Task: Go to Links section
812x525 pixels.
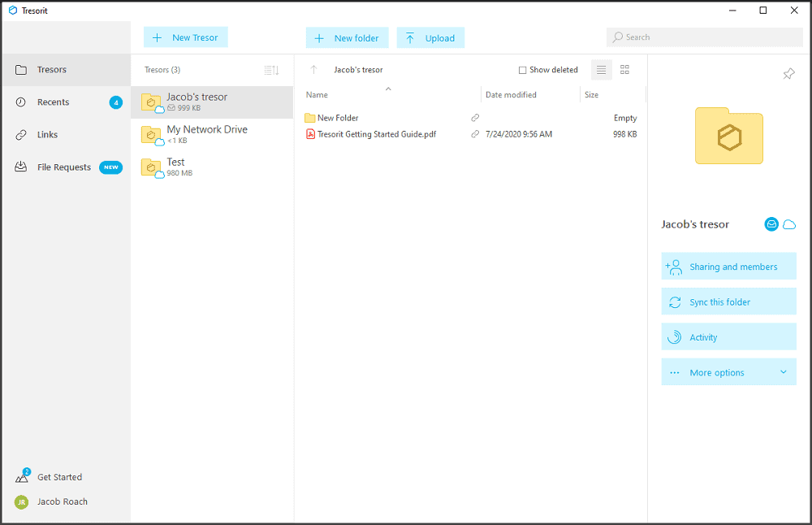Action: pyautogui.click(x=66, y=135)
